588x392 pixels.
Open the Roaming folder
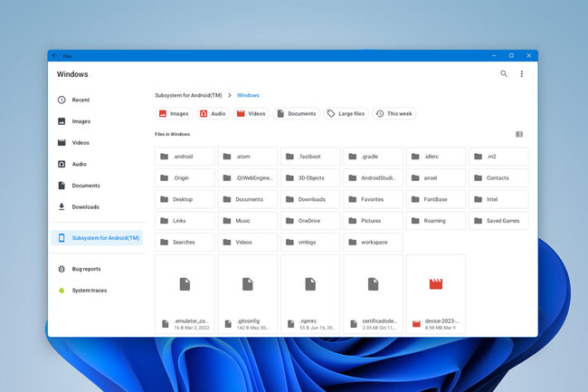tap(436, 221)
